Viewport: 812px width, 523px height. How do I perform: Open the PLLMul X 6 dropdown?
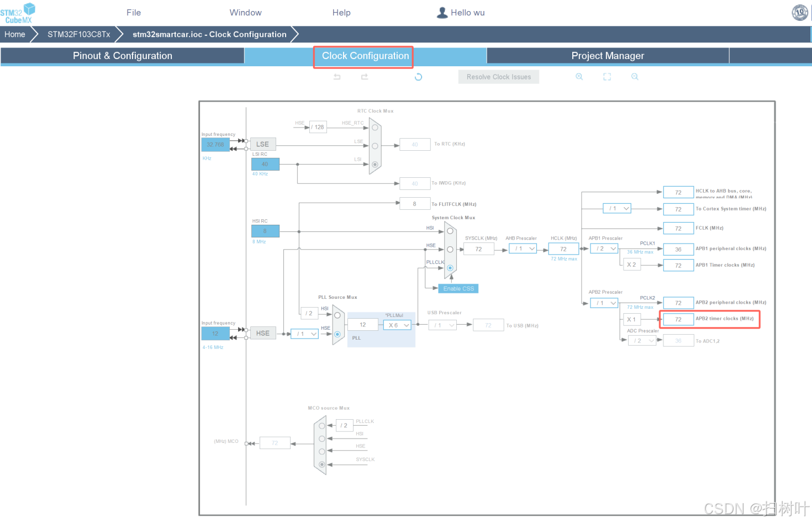397,325
